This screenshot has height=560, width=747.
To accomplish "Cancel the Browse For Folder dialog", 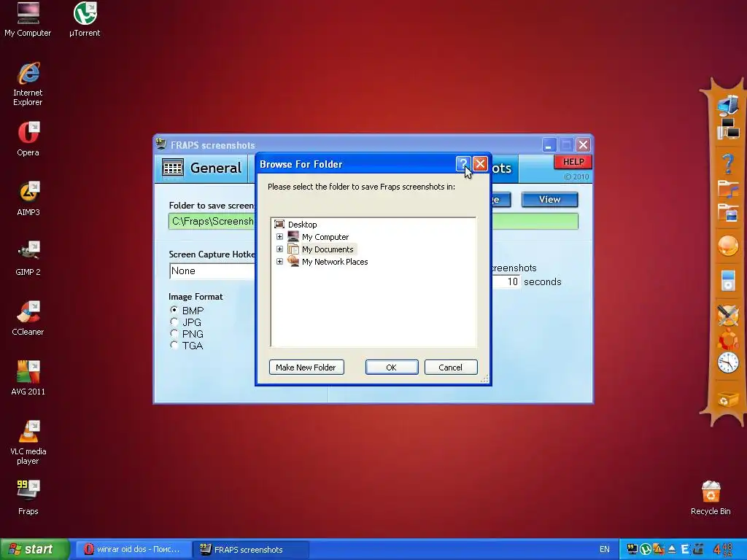I will click(451, 367).
